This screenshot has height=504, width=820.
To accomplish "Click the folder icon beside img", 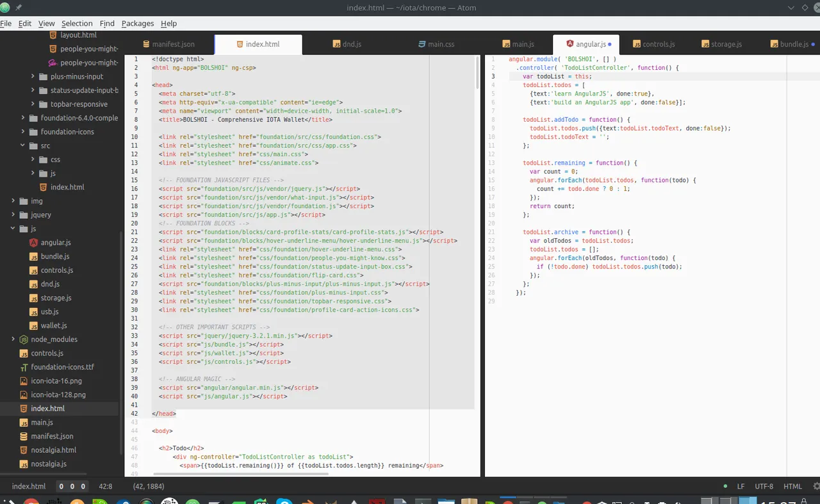I will (24, 201).
